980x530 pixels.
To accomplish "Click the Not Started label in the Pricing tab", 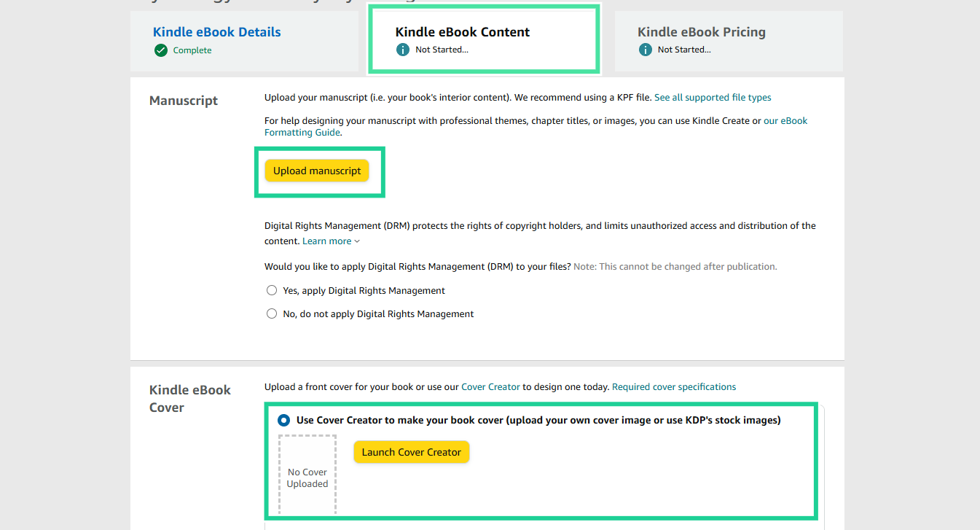I will (x=683, y=50).
